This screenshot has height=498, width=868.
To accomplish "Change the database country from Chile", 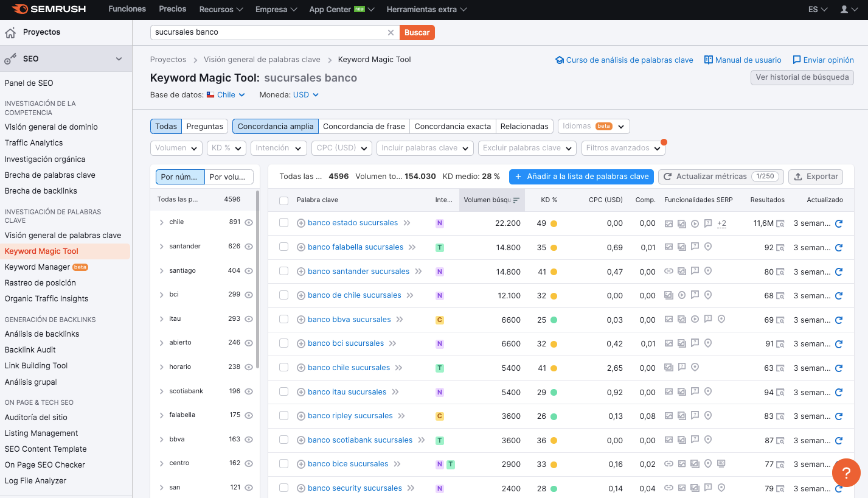I will point(226,95).
